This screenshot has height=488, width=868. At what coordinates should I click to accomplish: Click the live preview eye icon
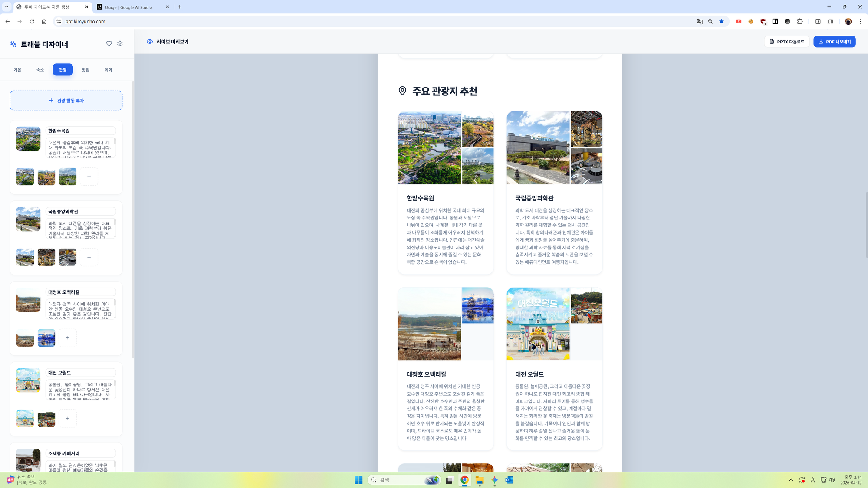tap(150, 42)
